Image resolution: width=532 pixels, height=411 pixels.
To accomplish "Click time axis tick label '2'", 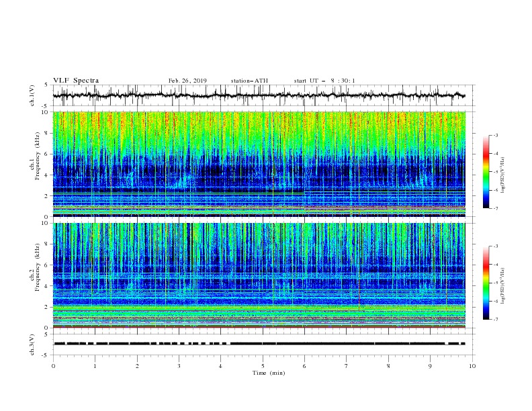I will [x=137, y=366].
